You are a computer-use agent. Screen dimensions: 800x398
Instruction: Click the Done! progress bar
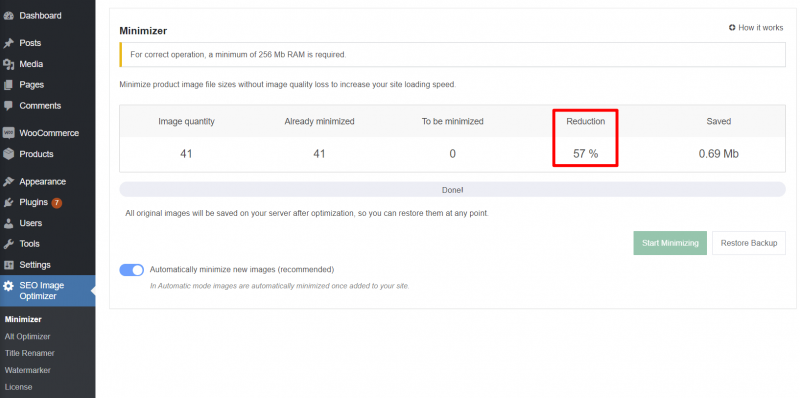tap(452, 190)
